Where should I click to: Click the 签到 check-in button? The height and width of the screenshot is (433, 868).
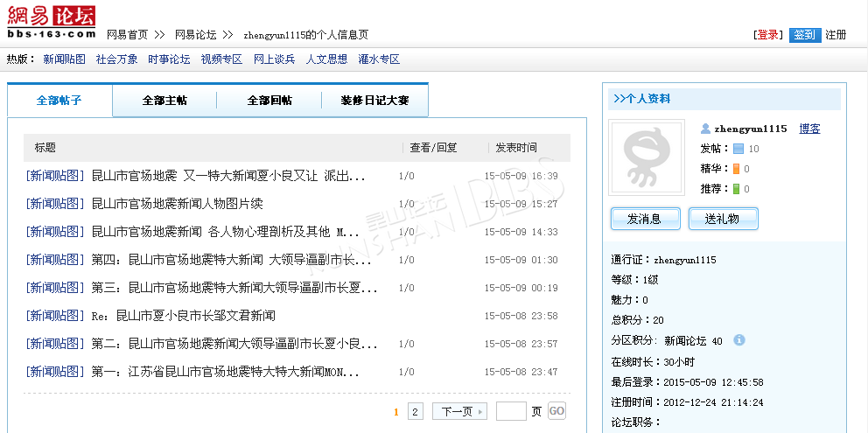tap(804, 35)
